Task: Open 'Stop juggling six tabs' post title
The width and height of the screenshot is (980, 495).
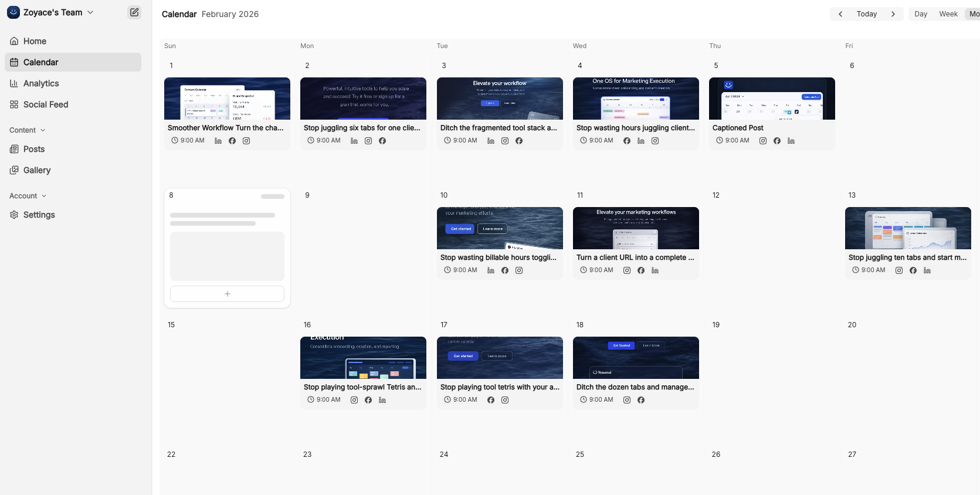Action: tap(362, 128)
